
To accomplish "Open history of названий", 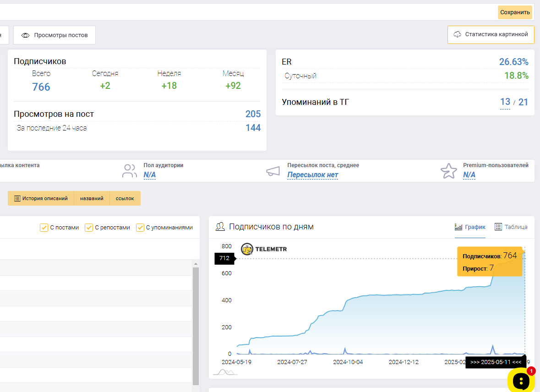I will point(92,198).
